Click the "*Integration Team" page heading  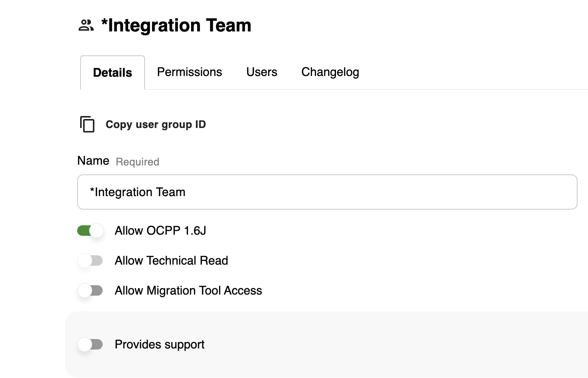point(176,25)
